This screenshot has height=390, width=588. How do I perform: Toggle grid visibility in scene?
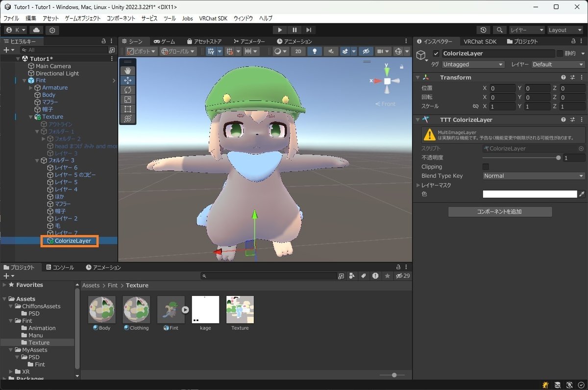click(x=211, y=51)
